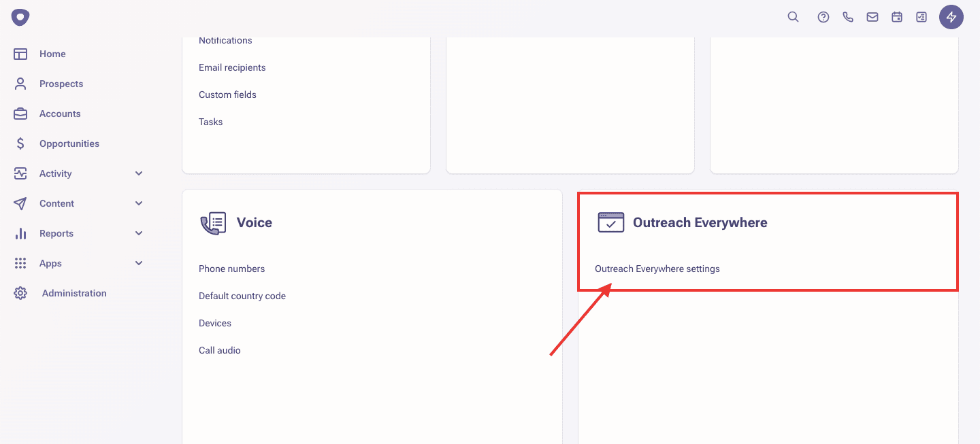Open Notifications settings link

coord(225,40)
